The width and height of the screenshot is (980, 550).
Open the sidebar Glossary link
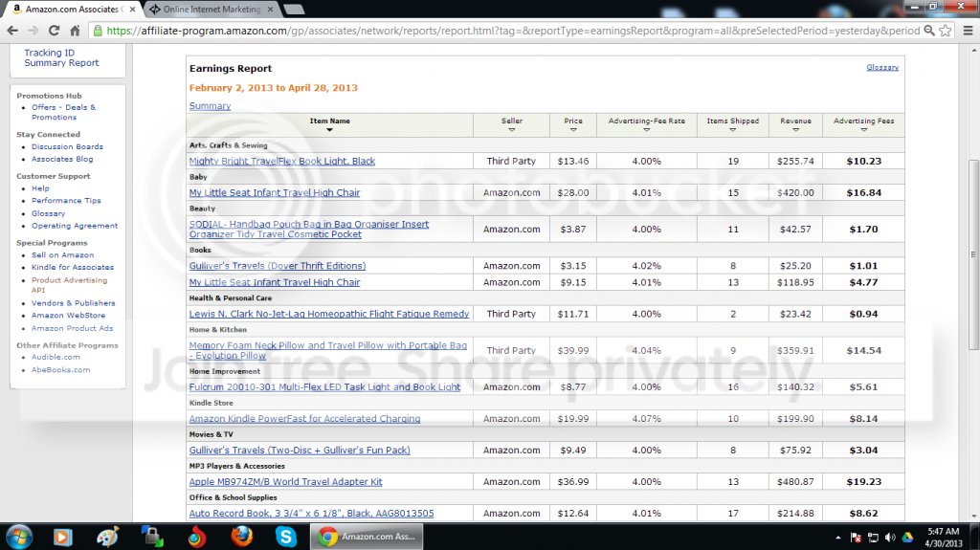click(48, 213)
